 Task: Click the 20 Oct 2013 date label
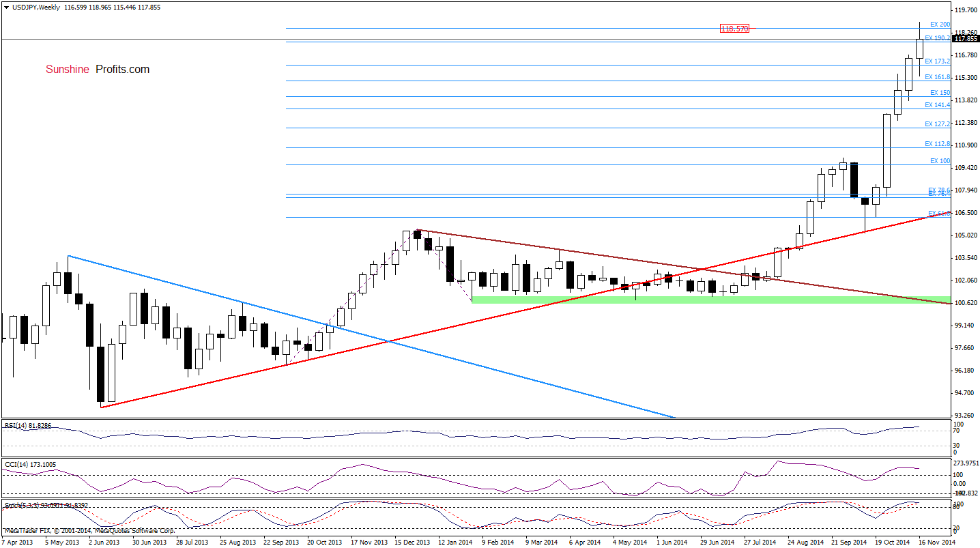tap(324, 543)
